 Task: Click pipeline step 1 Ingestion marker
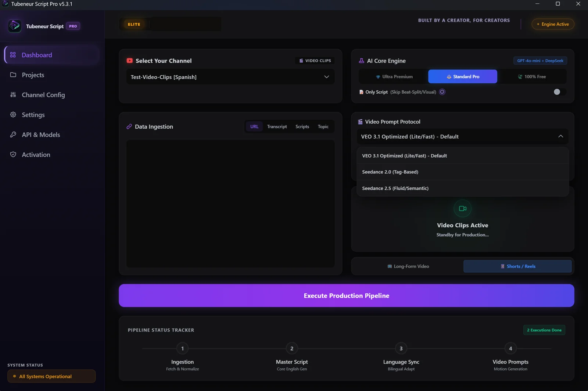[182, 348]
